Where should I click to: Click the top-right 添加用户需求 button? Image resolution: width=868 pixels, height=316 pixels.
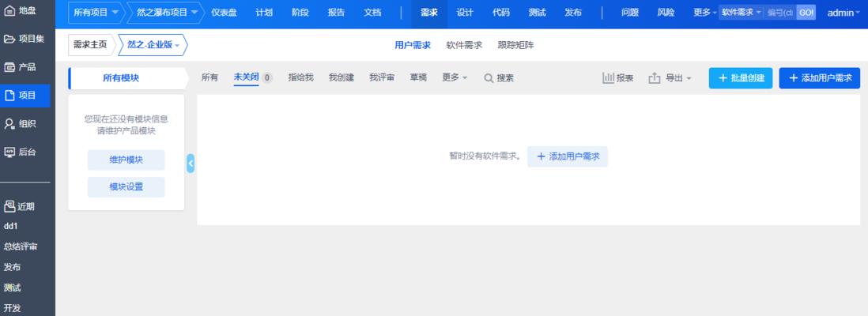click(x=819, y=78)
